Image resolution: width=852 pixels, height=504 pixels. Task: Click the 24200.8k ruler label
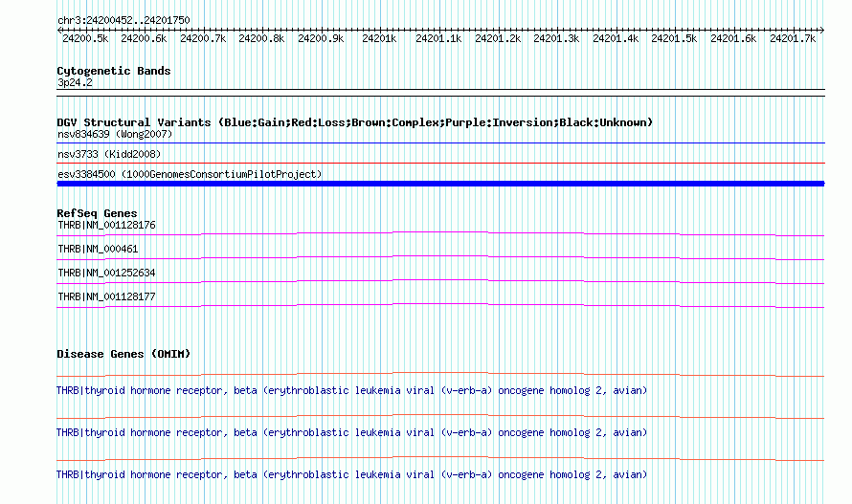pos(261,39)
